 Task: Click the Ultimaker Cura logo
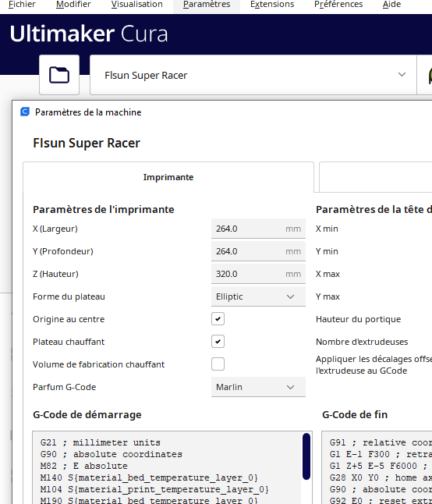coord(89,34)
